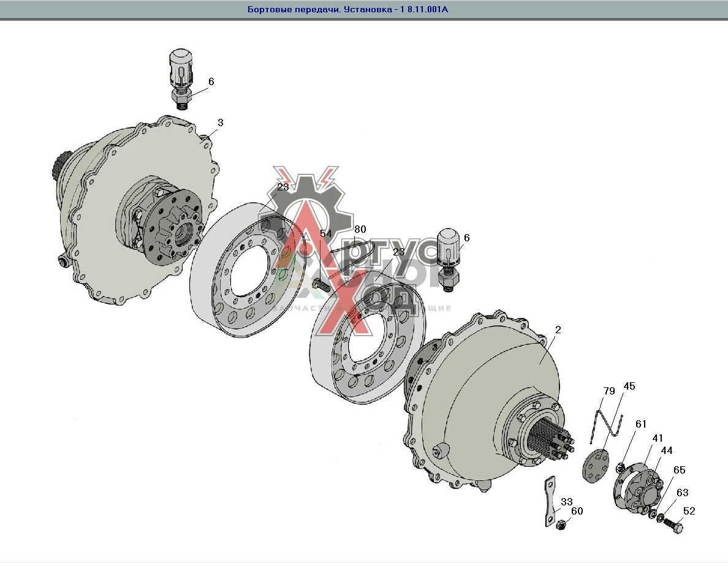Choose callout number 45
This screenshot has height=563, width=728.
click(629, 386)
